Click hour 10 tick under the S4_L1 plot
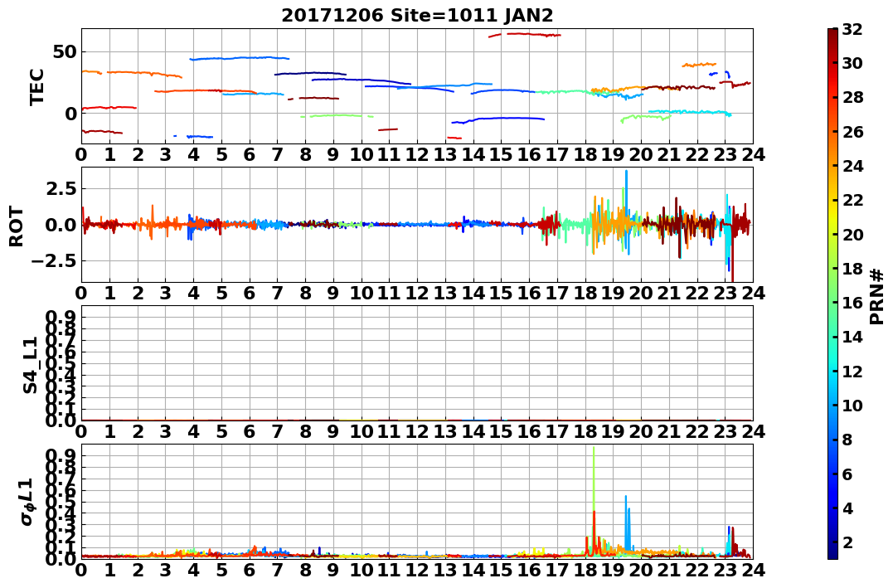The width and height of the screenshot is (893, 588). 361,431
